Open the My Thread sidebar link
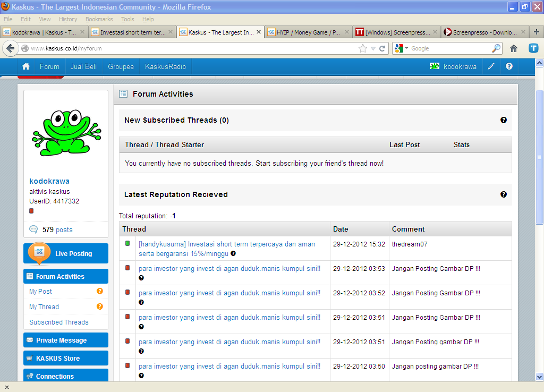 (x=44, y=306)
